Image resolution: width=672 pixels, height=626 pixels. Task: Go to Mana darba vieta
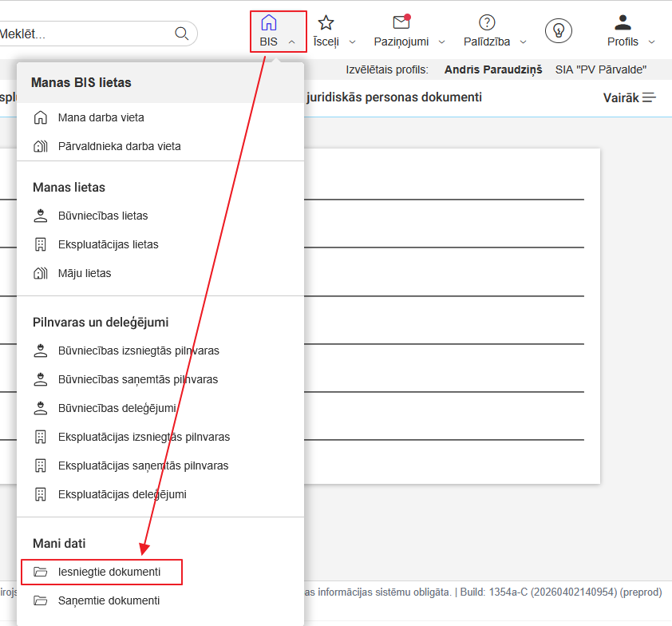point(101,117)
